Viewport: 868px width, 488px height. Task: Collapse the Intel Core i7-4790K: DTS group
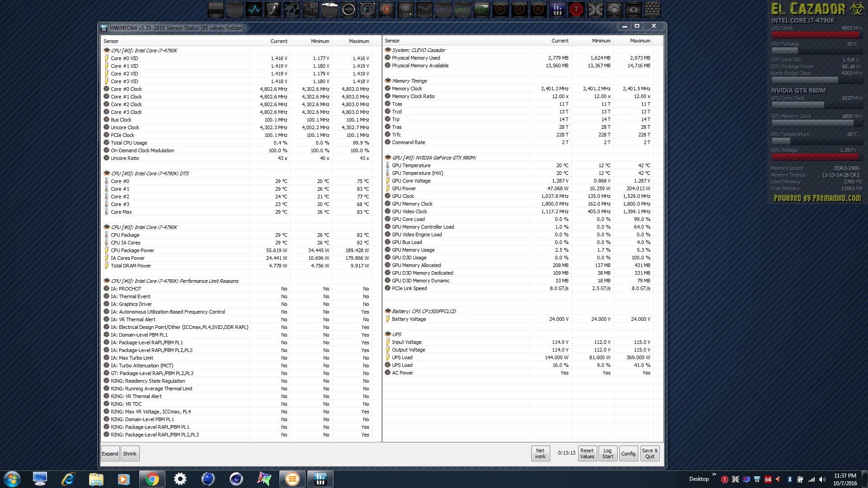107,174
